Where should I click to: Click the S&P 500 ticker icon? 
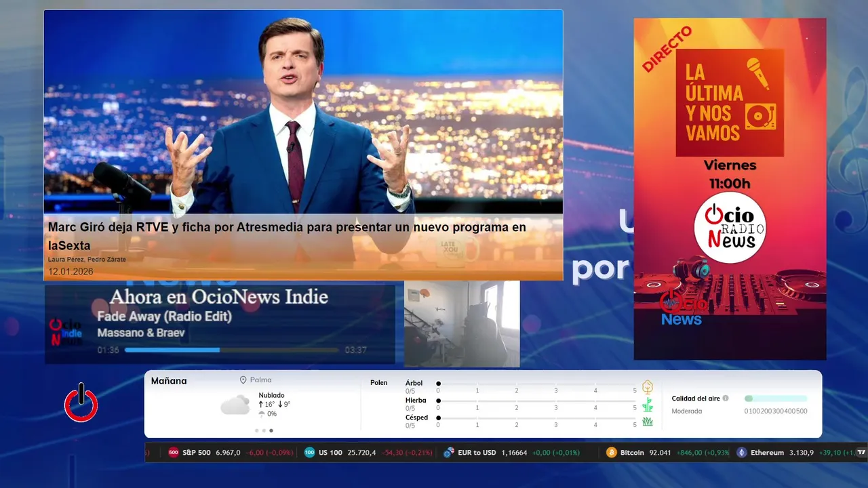pyautogui.click(x=173, y=453)
